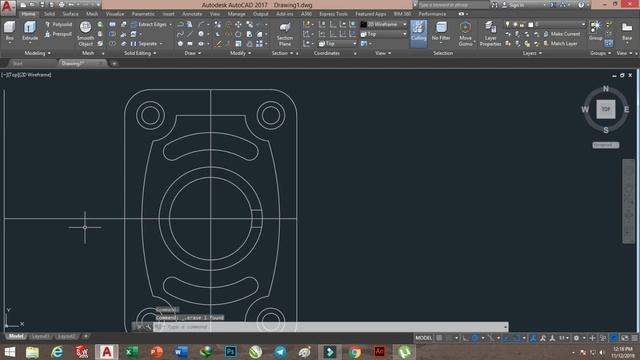Screen dimensions: 640x360
Task: Open Layer Properties manager
Action: point(490,34)
